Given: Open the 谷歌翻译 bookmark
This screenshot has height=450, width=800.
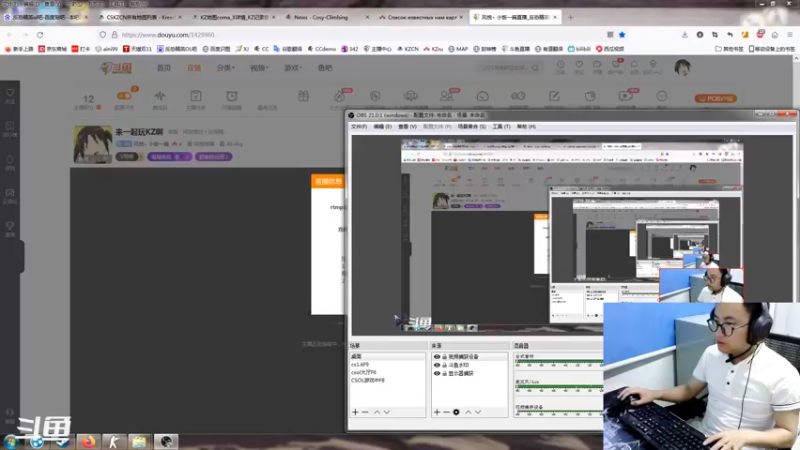Looking at the screenshot, I should point(288,49).
